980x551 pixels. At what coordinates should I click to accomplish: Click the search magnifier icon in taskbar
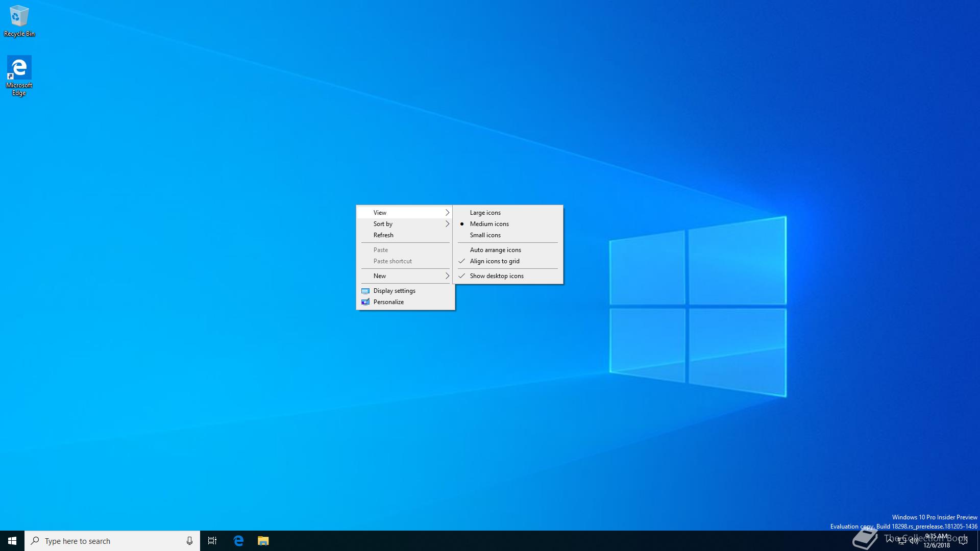[x=35, y=541]
